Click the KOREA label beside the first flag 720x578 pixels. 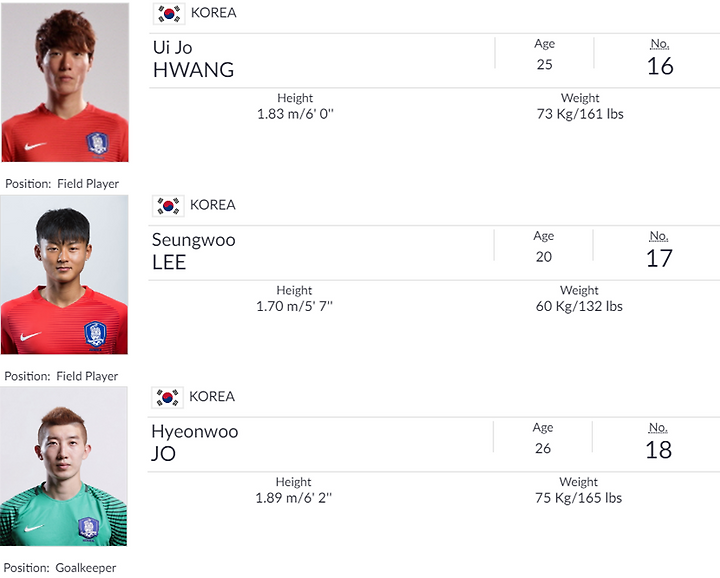tap(214, 13)
